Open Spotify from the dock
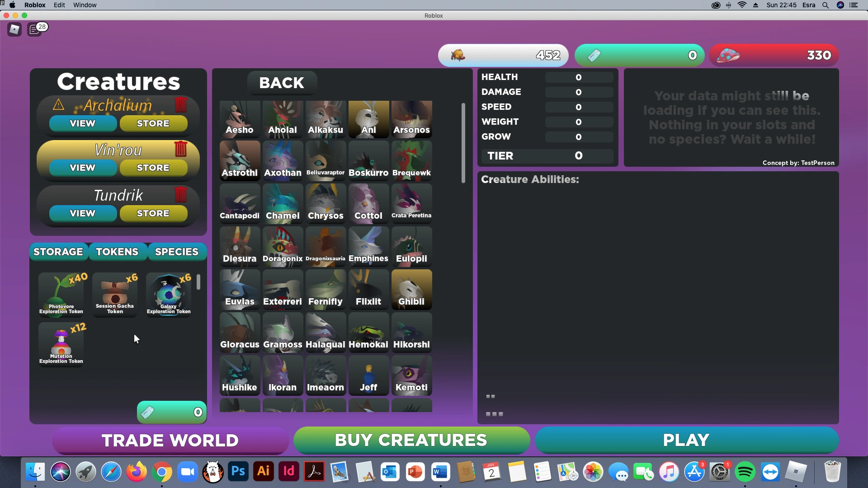The height and width of the screenshot is (488, 868). [745, 473]
